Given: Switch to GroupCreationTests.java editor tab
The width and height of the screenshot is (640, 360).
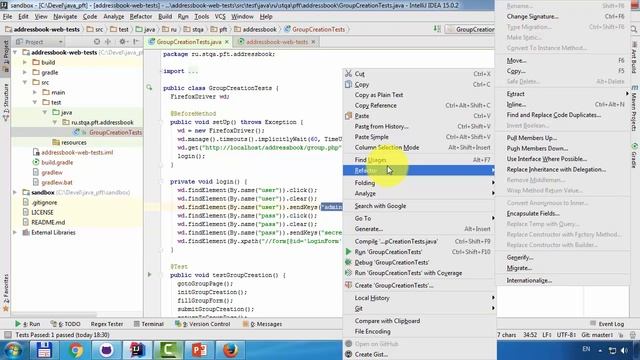Looking at the screenshot, I should coord(189,42).
